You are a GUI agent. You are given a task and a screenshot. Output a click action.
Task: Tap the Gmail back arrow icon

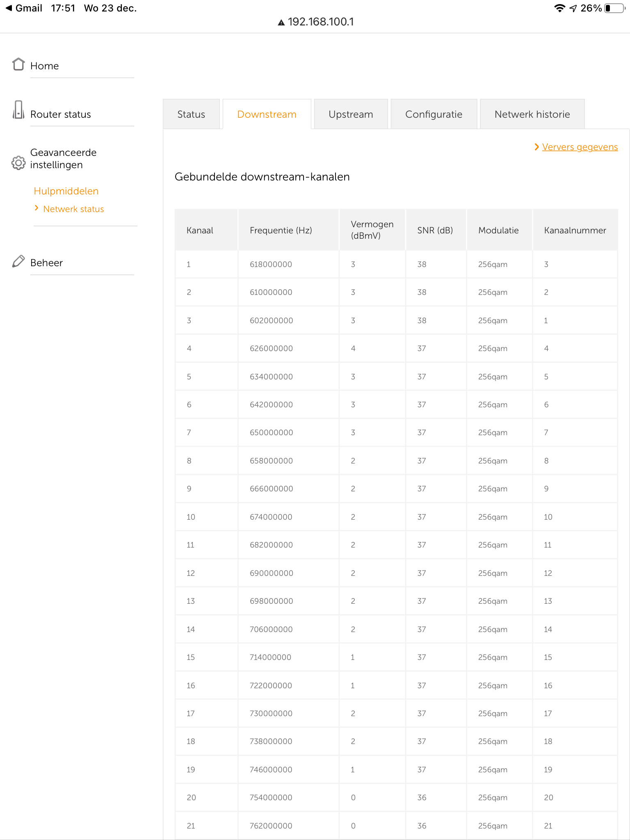click(9, 8)
